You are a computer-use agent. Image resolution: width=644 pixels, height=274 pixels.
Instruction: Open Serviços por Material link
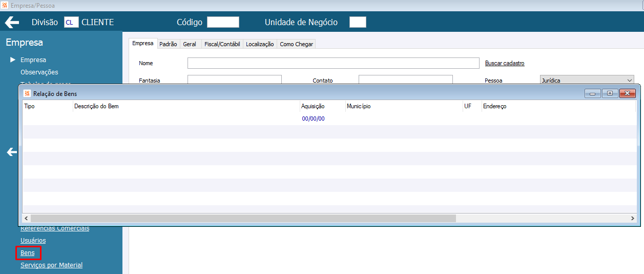coord(51,265)
